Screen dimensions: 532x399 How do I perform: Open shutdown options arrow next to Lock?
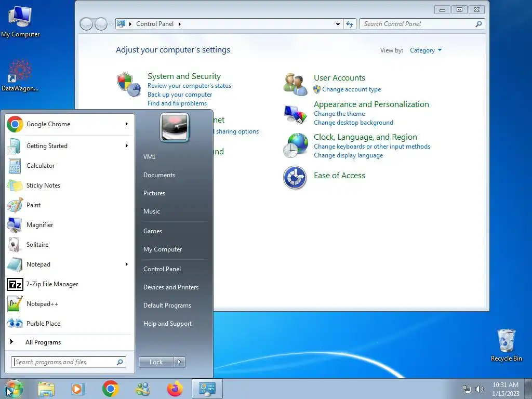click(179, 362)
